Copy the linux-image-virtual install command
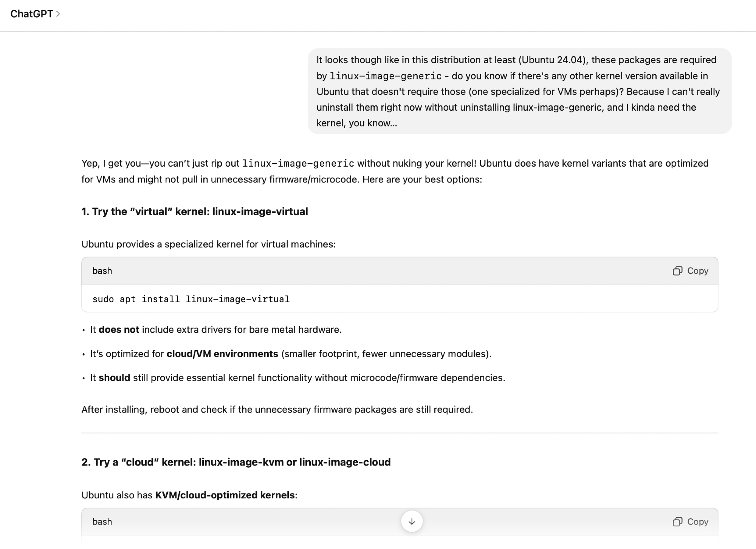 [690, 271]
